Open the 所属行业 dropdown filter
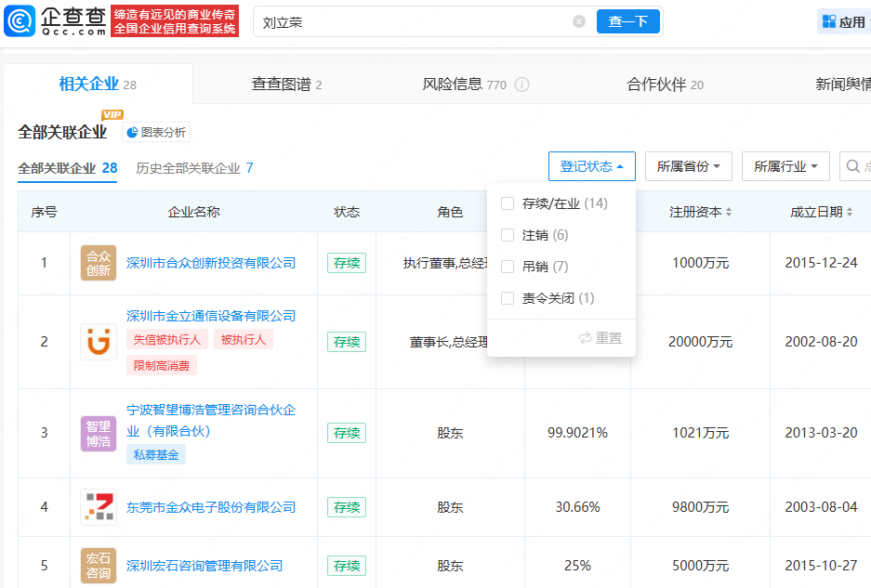Image resolution: width=871 pixels, height=588 pixels. click(785, 166)
